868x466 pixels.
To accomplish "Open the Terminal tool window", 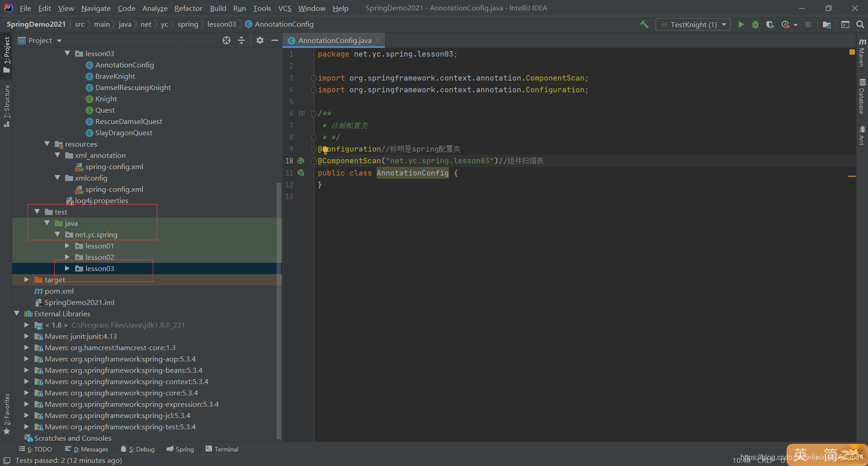I will pyautogui.click(x=222, y=449).
